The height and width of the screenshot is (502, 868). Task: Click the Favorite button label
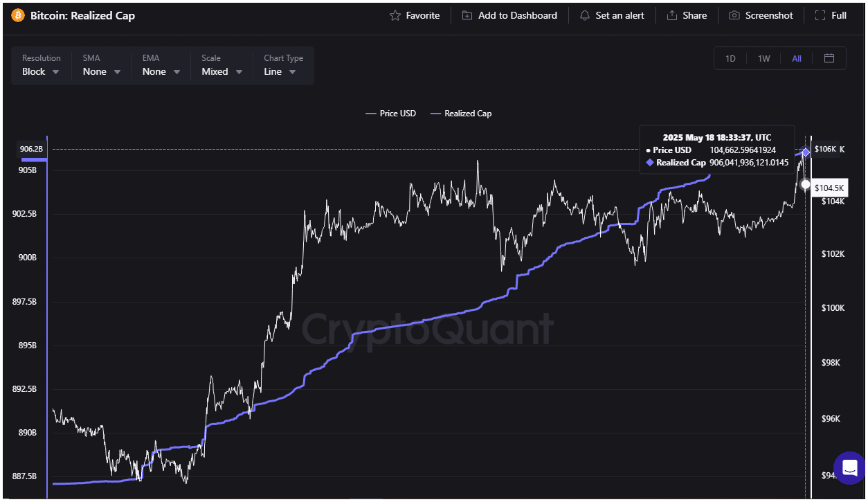[x=423, y=15]
